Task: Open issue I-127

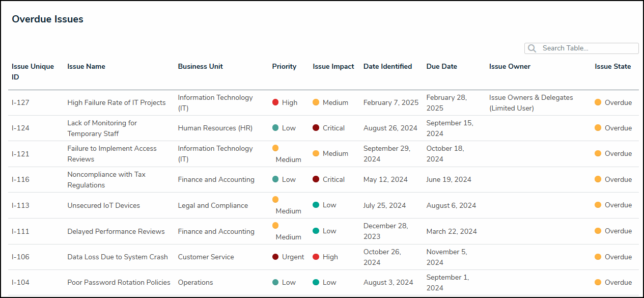Action: (21, 102)
